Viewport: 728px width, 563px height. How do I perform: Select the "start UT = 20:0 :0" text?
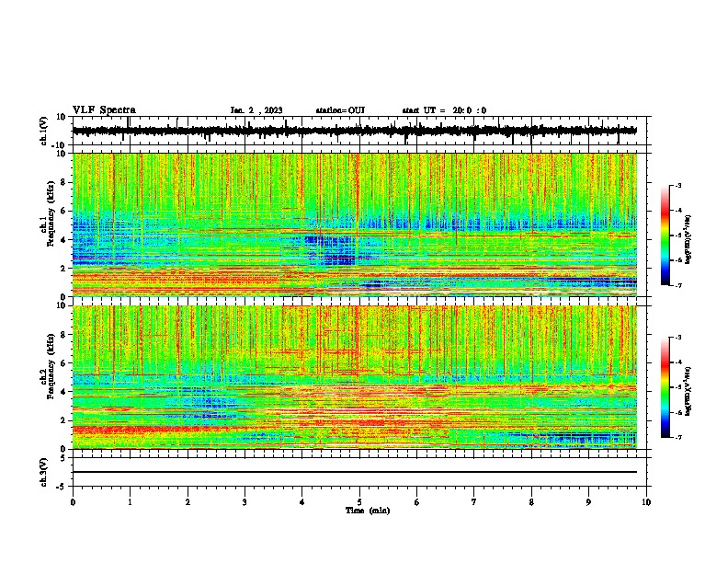[444, 110]
